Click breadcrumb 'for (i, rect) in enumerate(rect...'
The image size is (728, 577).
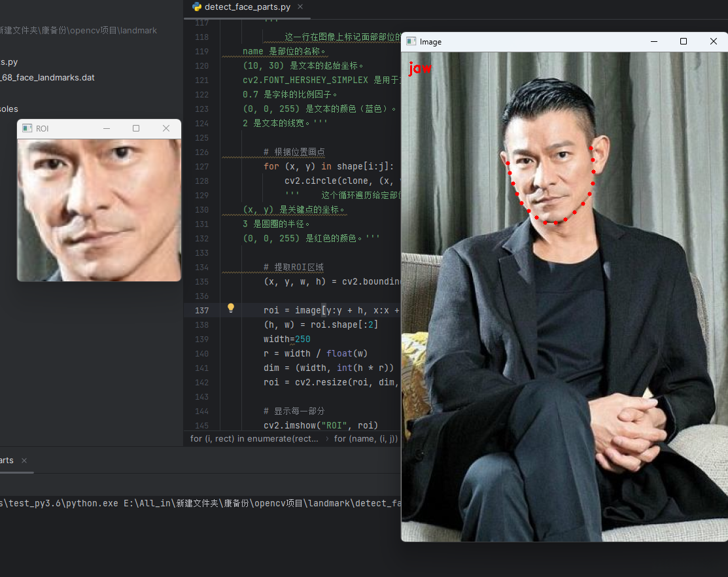[x=254, y=439]
